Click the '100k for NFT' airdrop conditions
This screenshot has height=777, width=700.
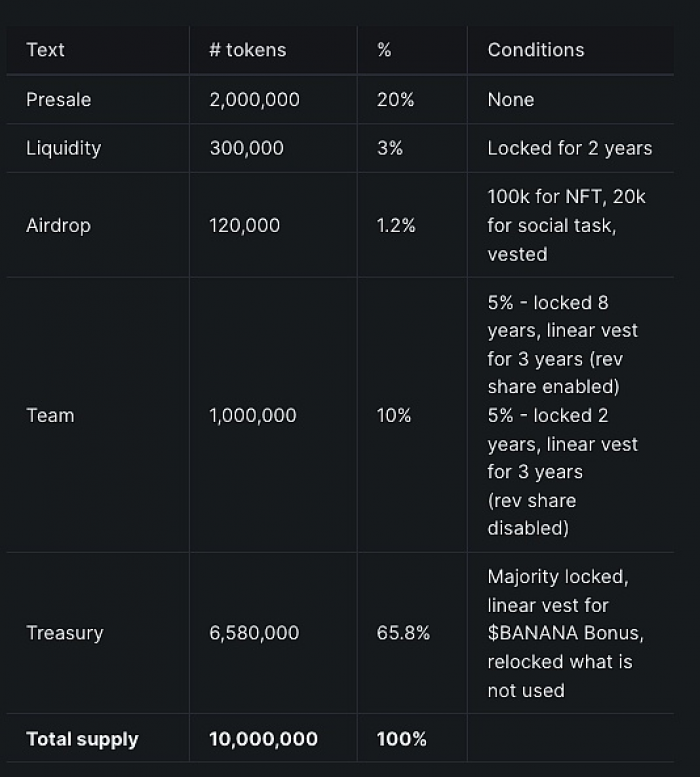tap(566, 225)
